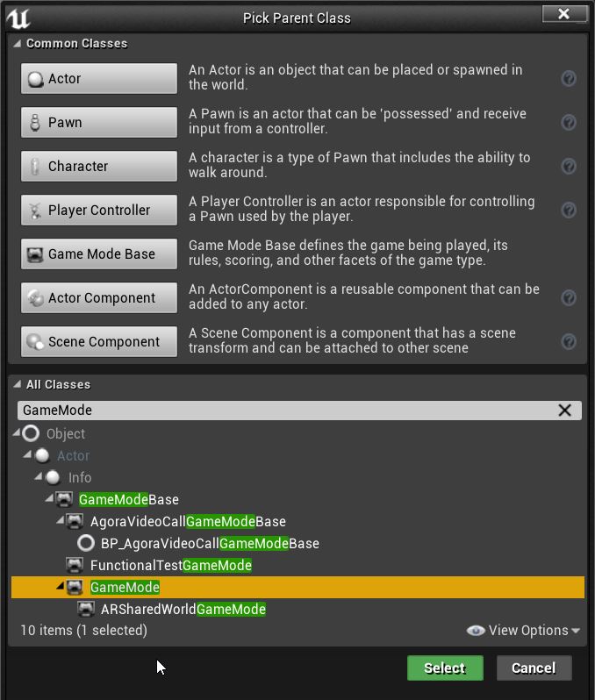
Task: Select FunctionalTestGameMode in the class tree
Action: pyautogui.click(x=170, y=566)
